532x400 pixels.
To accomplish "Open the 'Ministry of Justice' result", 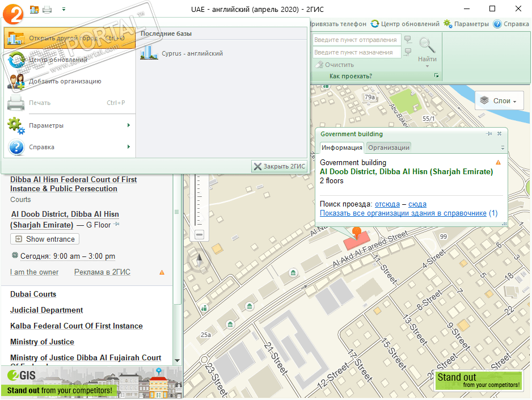I will point(42,342).
